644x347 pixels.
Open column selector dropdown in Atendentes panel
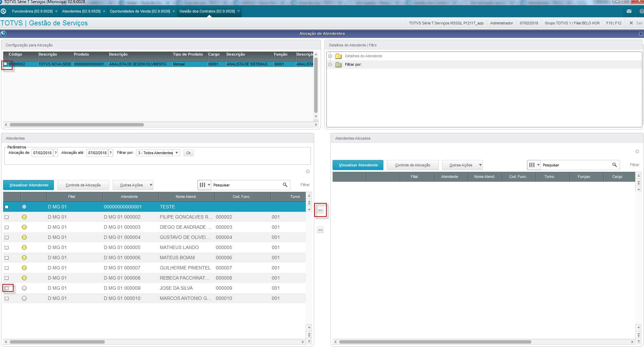pyautogui.click(x=205, y=185)
